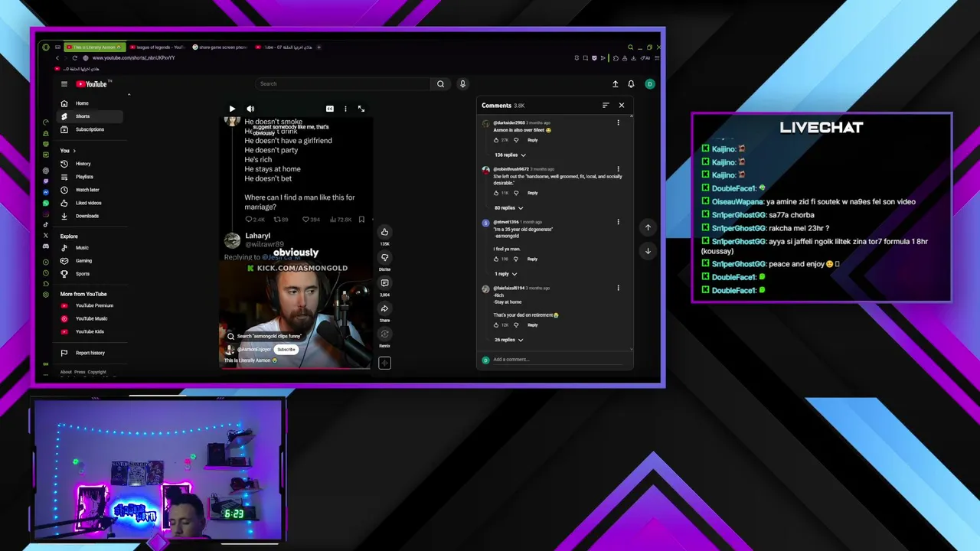The width and height of the screenshot is (980, 551).
Task: Click the search magnifier button
Action: (x=440, y=84)
